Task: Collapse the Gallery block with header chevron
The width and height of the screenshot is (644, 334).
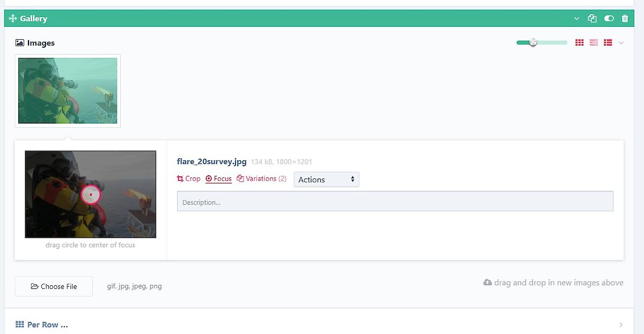Action: [577, 18]
